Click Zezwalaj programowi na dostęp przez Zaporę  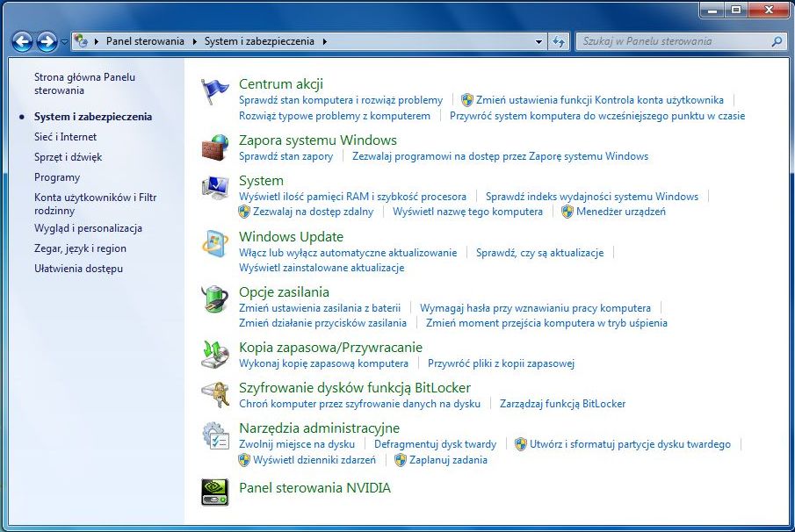click(501, 156)
